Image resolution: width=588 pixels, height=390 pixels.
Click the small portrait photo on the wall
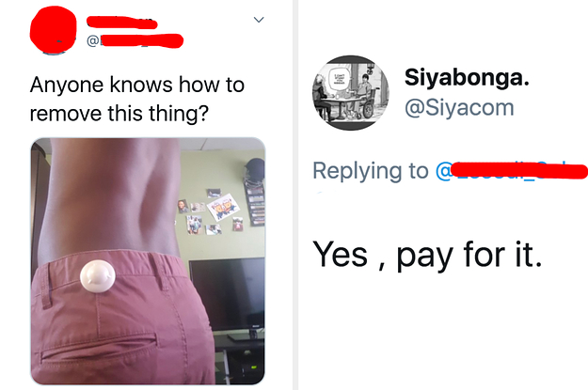click(183, 206)
